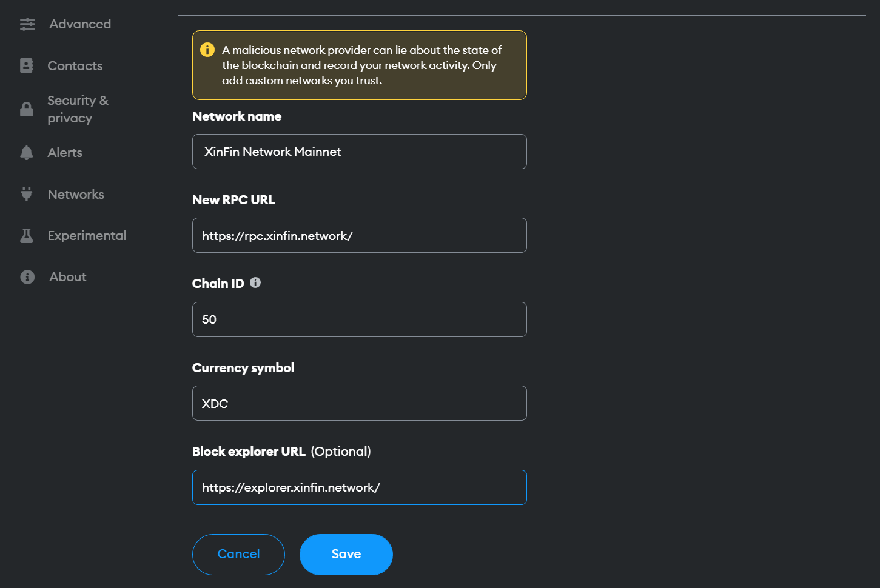880x588 pixels.
Task: Switch to the Experimental settings page
Action: tap(87, 235)
